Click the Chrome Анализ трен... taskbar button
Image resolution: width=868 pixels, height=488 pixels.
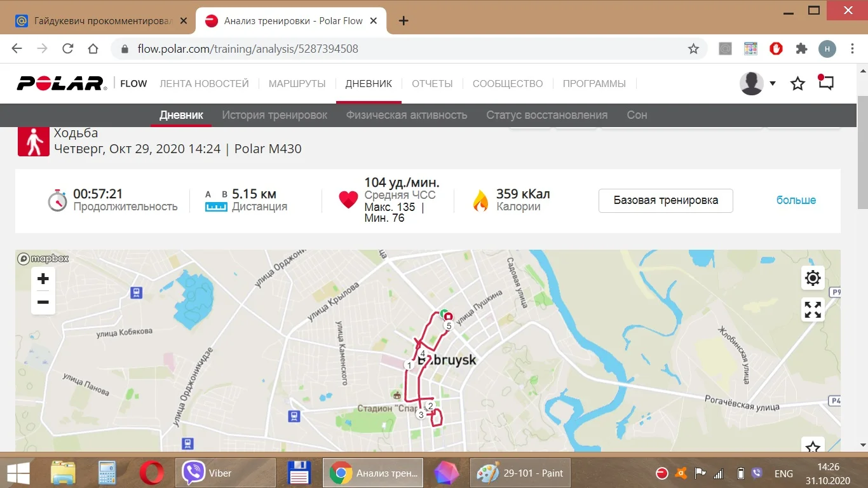tap(373, 473)
